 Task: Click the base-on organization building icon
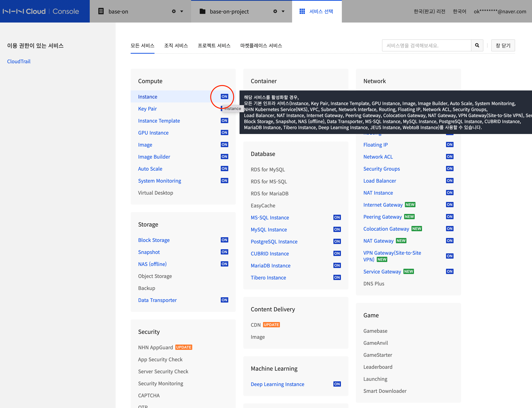101,11
